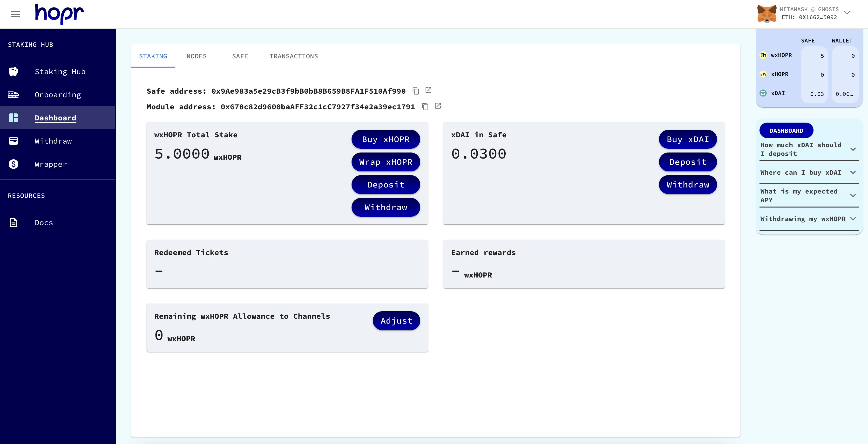Open the hamburger menu icon
The height and width of the screenshot is (444, 868).
tap(15, 14)
